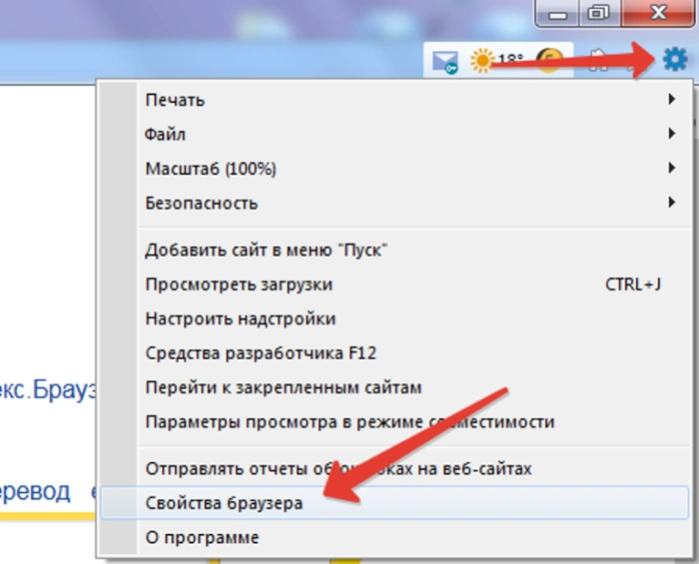Screen dimensions: 699x564
Task: Close the browser window
Action: tap(658, 12)
